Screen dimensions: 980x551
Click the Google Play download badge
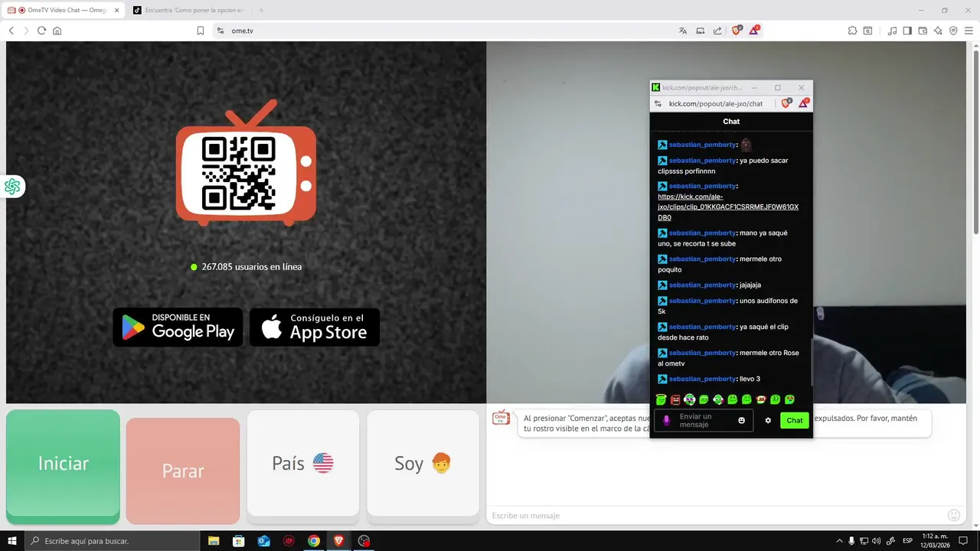coord(178,328)
